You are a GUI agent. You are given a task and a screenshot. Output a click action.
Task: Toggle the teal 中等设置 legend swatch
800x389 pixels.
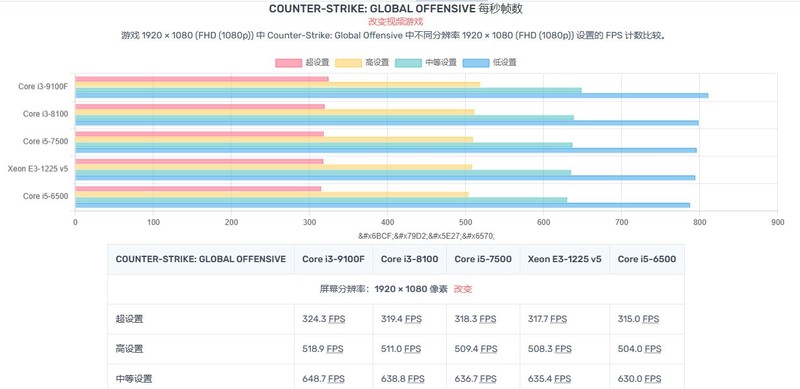[x=408, y=63]
